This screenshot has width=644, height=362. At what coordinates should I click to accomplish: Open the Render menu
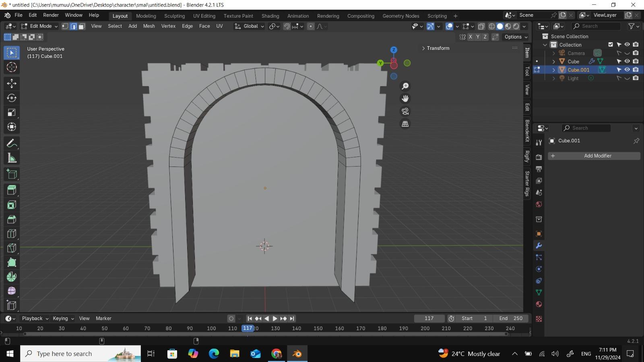click(x=51, y=15)
